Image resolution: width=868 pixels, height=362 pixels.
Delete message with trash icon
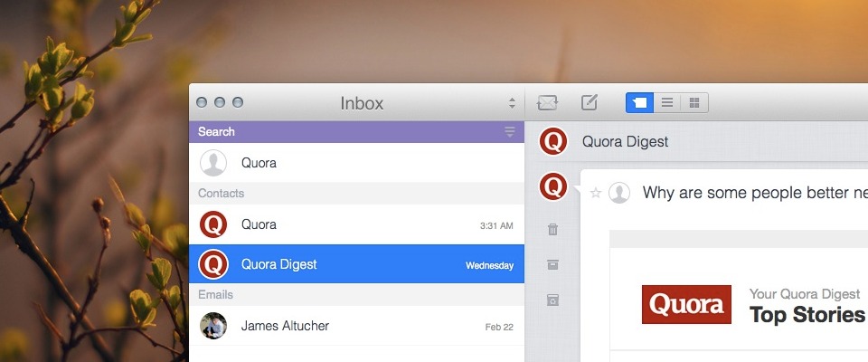tap(553, 230)
